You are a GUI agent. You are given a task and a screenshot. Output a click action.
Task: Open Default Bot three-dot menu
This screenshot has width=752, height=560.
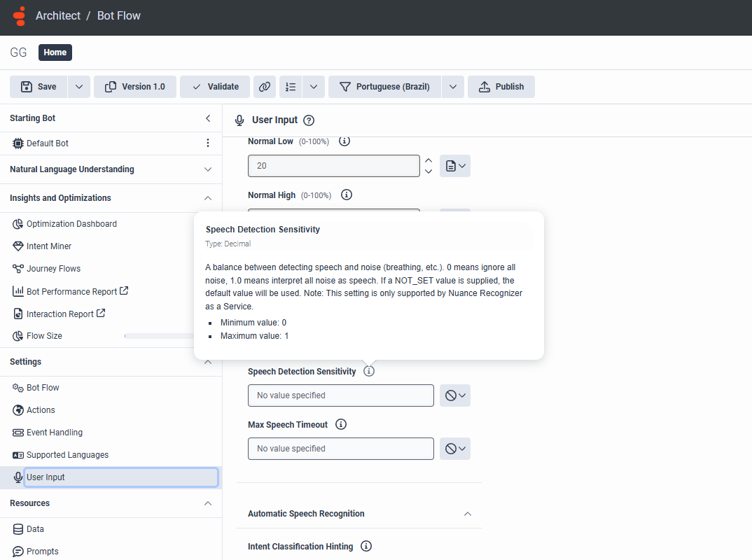pos(207,143)
